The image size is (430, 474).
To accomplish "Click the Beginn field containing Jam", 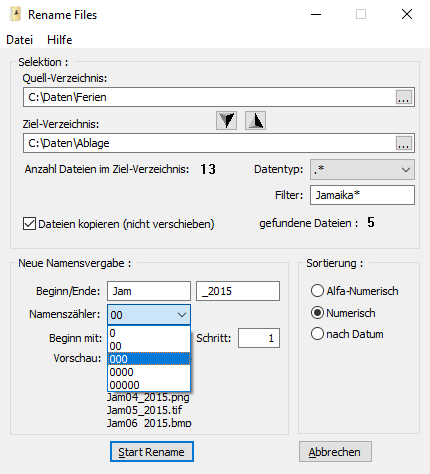I will click(149, 291).
